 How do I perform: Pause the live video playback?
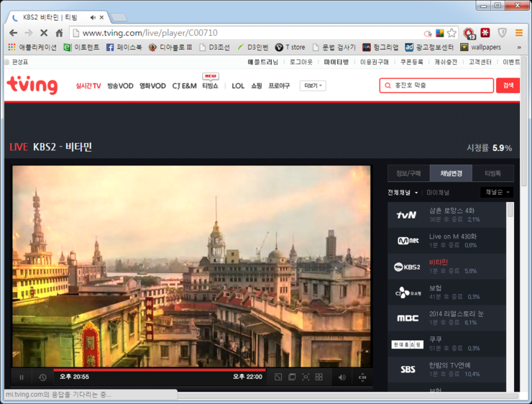coord(22,377)
